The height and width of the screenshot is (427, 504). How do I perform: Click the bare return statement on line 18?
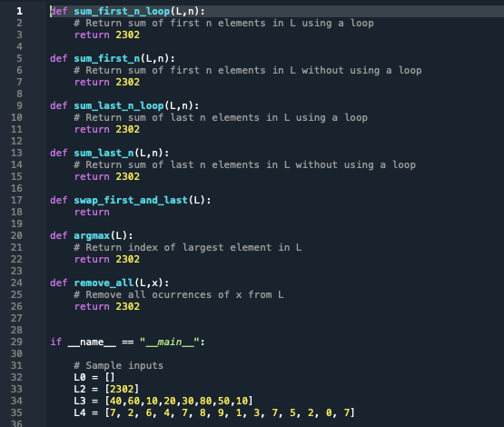(92, 212)
